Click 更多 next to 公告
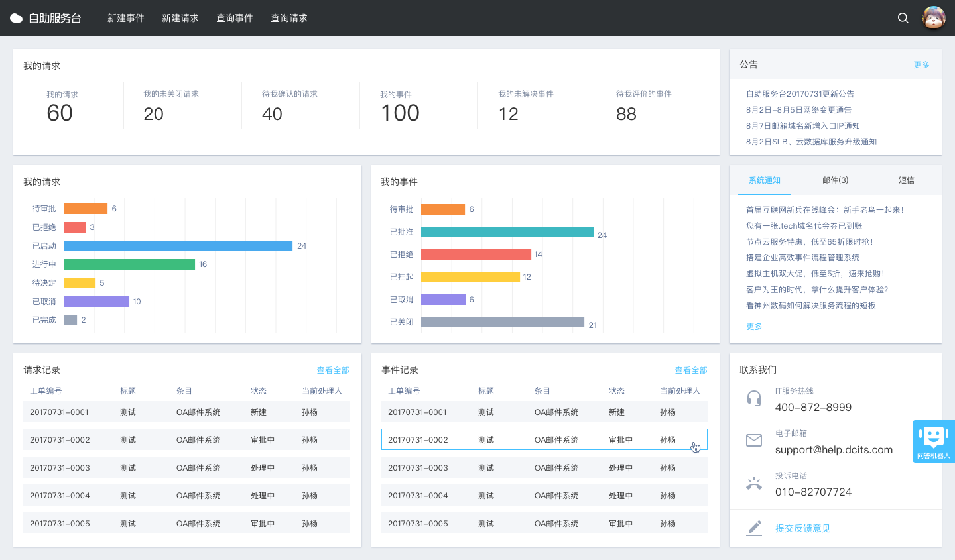 coord(921,64)
